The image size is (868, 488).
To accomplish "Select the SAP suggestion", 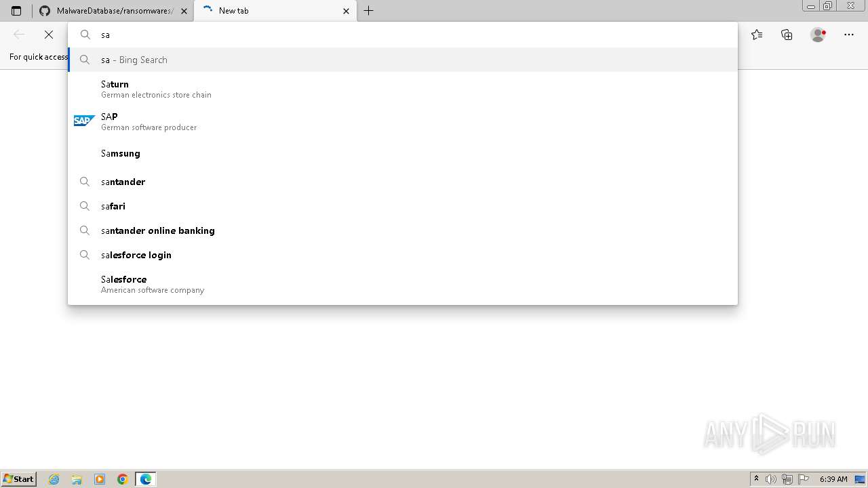I will click(403, 121).
